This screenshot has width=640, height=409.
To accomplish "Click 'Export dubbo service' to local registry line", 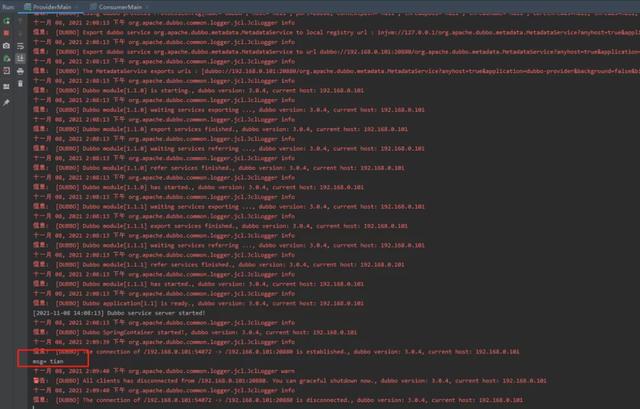I will point(336,32).
